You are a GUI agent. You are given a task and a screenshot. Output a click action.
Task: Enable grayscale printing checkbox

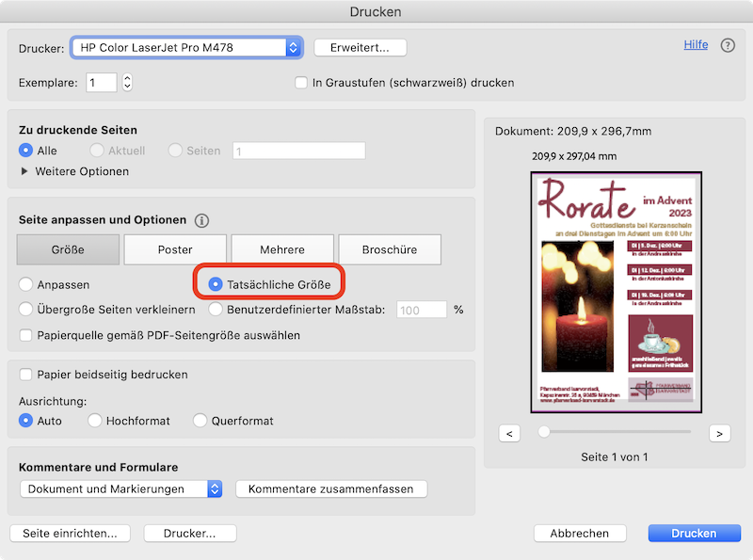[x=302, y=83]
